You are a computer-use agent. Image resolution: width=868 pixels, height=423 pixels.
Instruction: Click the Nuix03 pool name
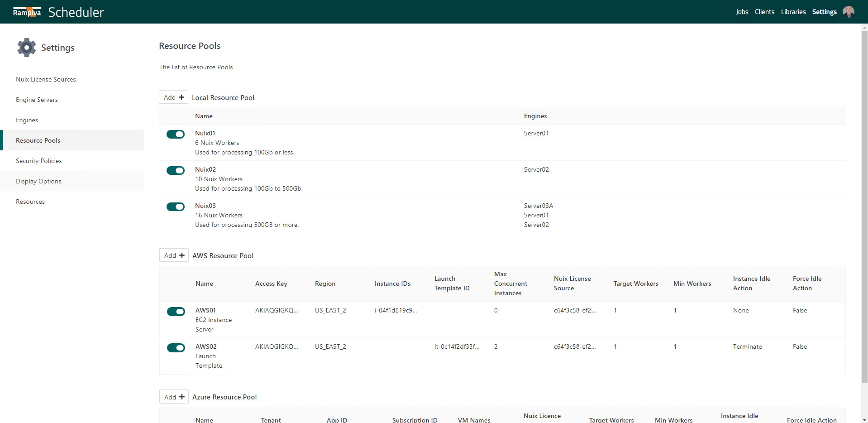pos(205,206)
